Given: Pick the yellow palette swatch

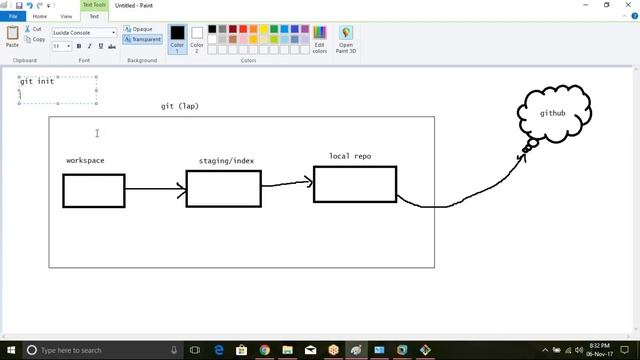Looking at the screenshot, I should tap(264, 29).
